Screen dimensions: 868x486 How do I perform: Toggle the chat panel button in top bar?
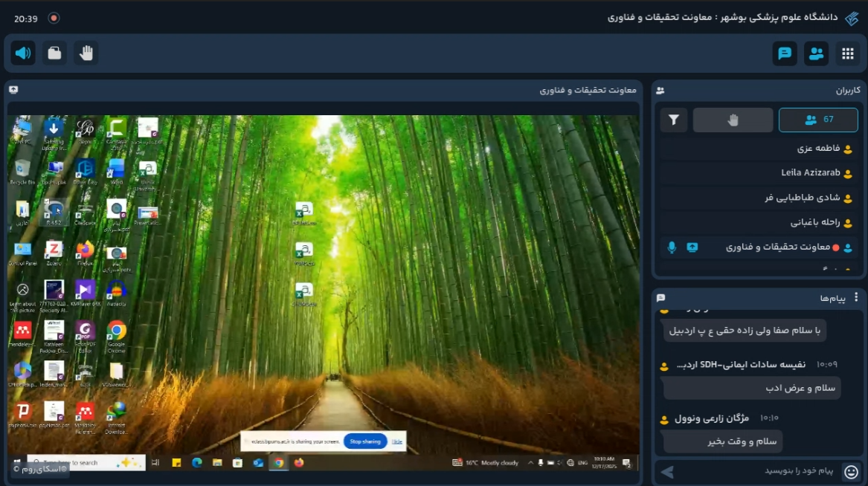[x=784, y=54]
